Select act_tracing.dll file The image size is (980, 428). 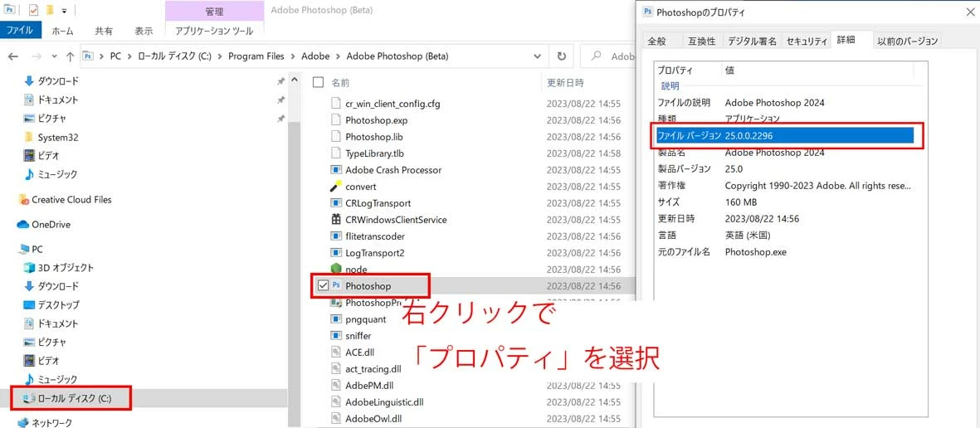[373, 369]
